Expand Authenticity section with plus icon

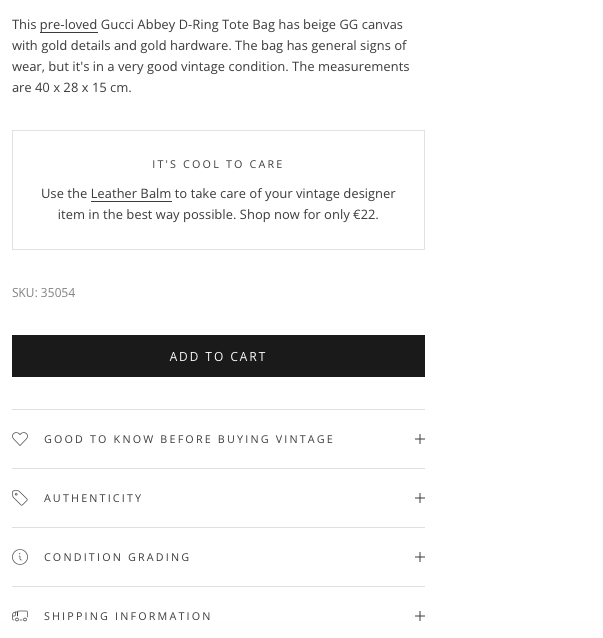click(420, 498)
